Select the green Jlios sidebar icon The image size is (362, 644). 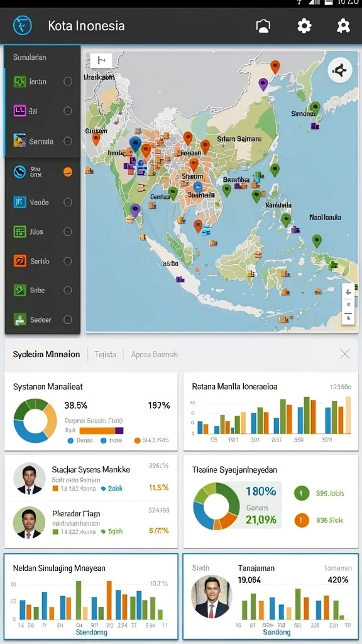pyautogui.click(x=19, y=231)
